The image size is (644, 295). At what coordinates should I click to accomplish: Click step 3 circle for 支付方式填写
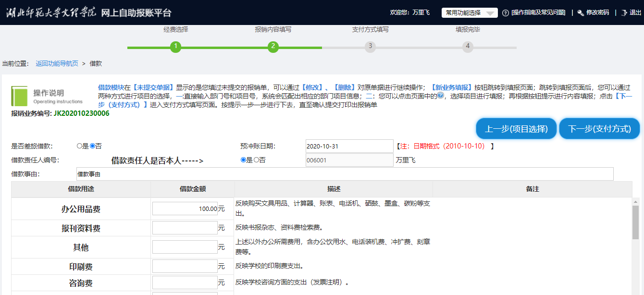pos(370,47)
